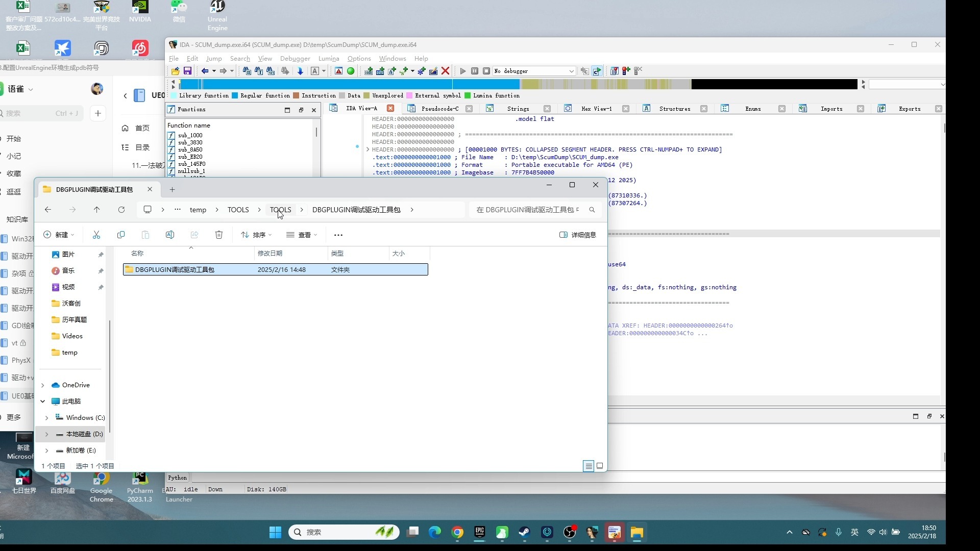980x551 pixels.
Task: Click the red X delete icon in IDA toolbar
Action: (445, 71)
